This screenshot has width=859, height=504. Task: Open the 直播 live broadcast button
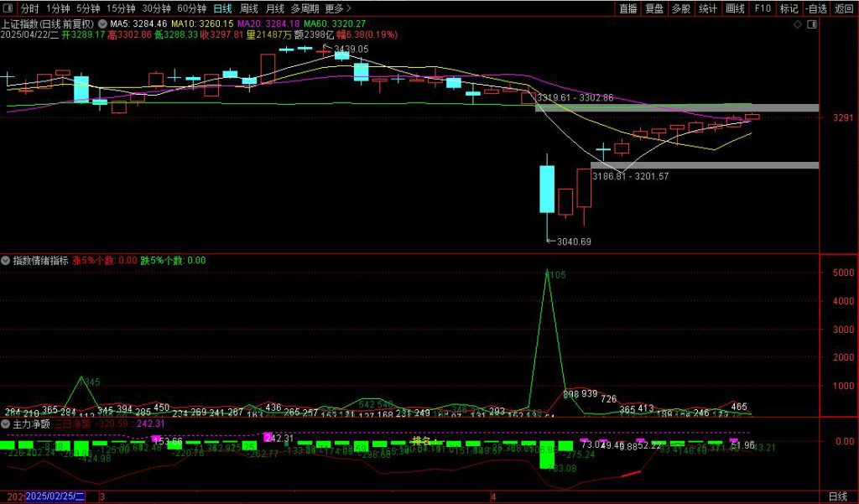627,8
